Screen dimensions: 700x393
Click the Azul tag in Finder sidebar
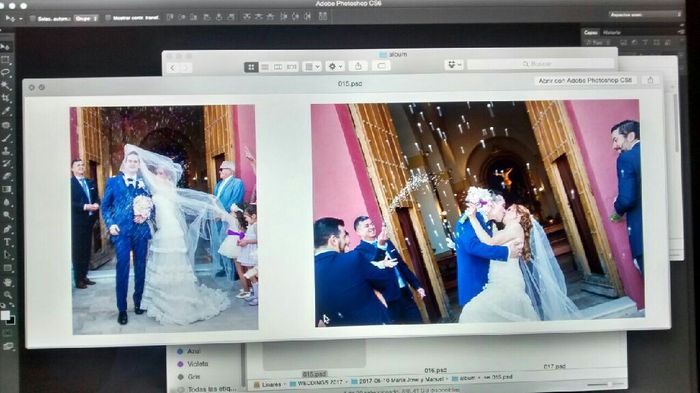pyautogui.click(x=189, y=351)
